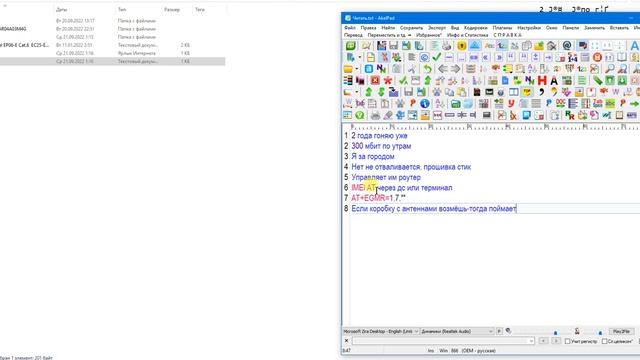Click the green circle V icon
Viewport: 640px width, 360px height.
360,116
